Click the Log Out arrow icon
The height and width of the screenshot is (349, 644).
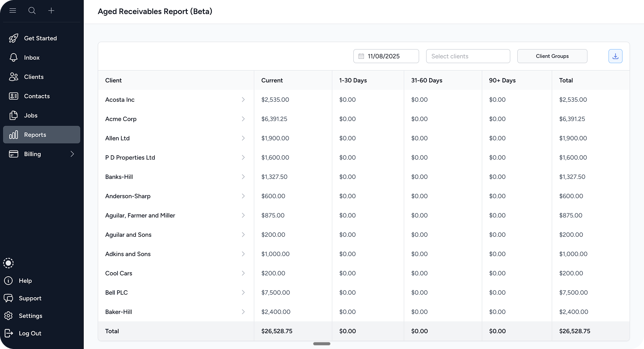8,333
